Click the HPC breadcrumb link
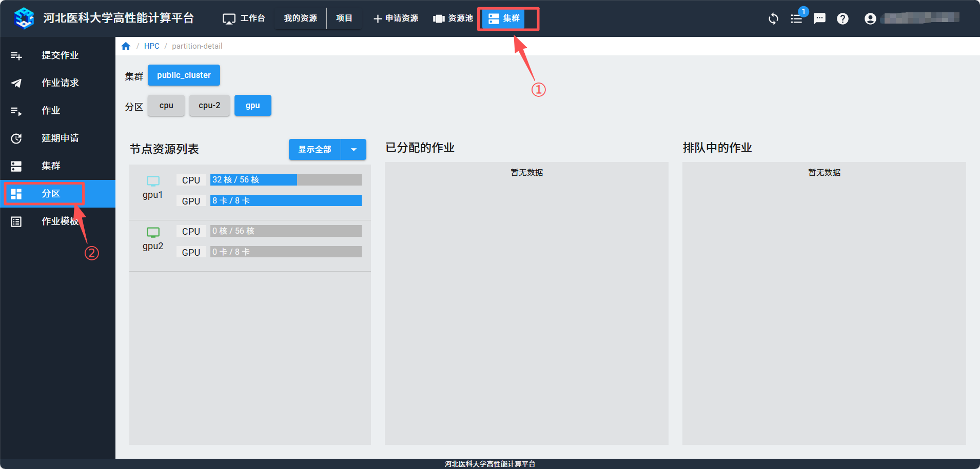The width and height of the screenshot is (980, 469). pyautogui.click(x=151, y=46)
